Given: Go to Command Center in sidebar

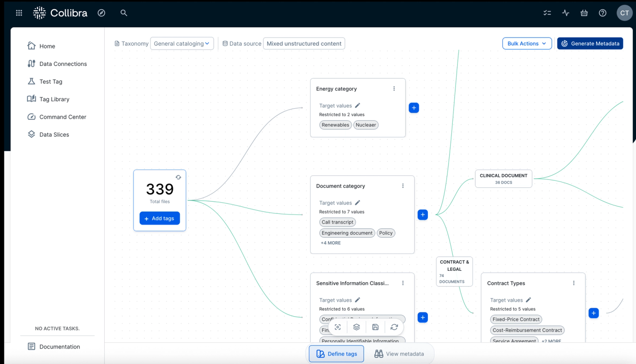Looking at the screenshot, I should [62, 117].
